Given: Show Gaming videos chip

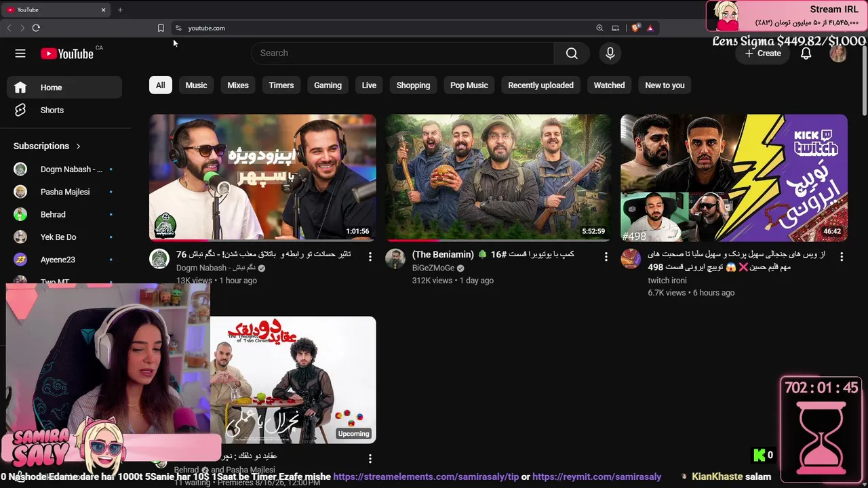Looking at the screenshot, I should tap(328, 85).
